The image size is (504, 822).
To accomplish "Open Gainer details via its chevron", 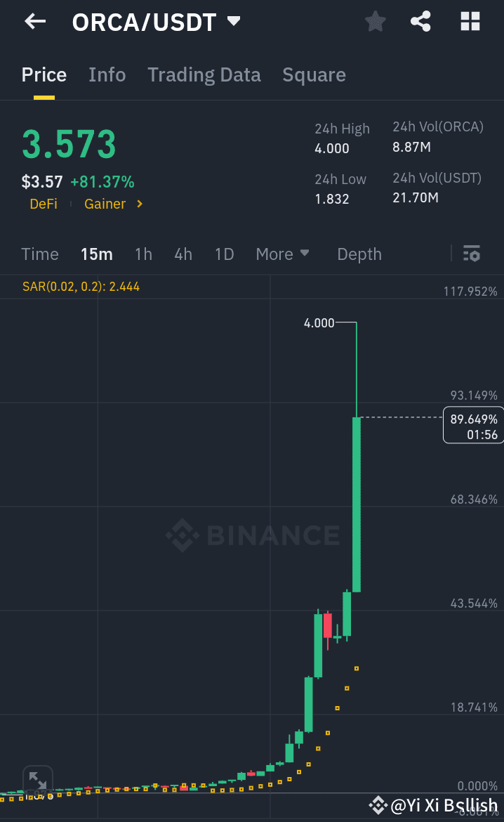I will pyautogui.click(x=140, y=204).
